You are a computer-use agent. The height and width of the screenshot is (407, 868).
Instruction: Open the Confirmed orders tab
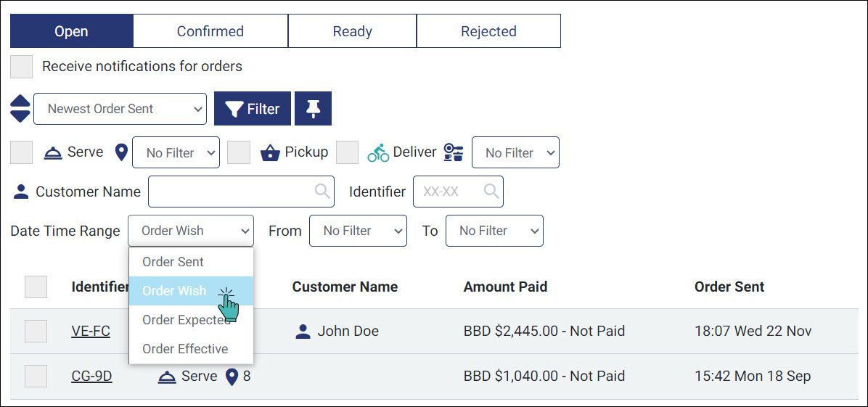tap(210, 31)
